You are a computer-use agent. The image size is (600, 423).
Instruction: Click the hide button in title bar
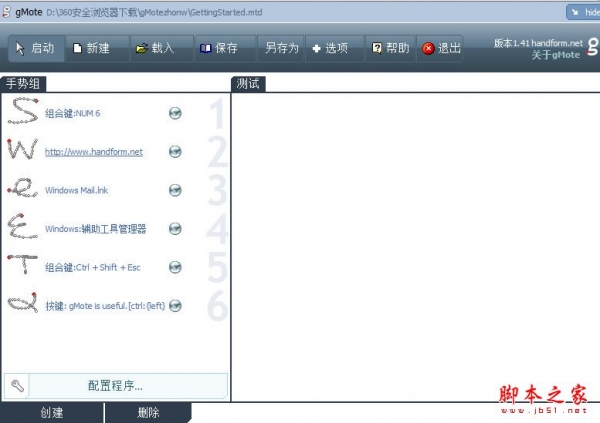pyautogui.click(x=584, y=12)
